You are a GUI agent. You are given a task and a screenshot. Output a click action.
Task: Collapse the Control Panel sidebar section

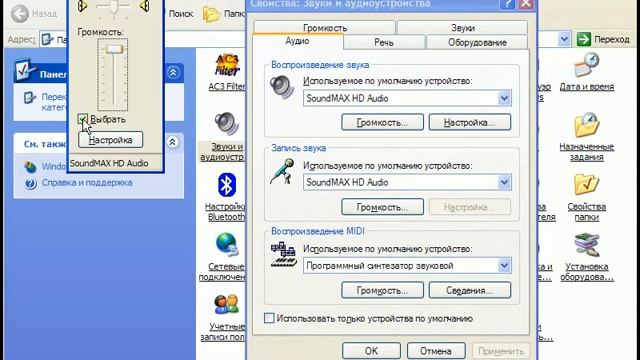173,72
